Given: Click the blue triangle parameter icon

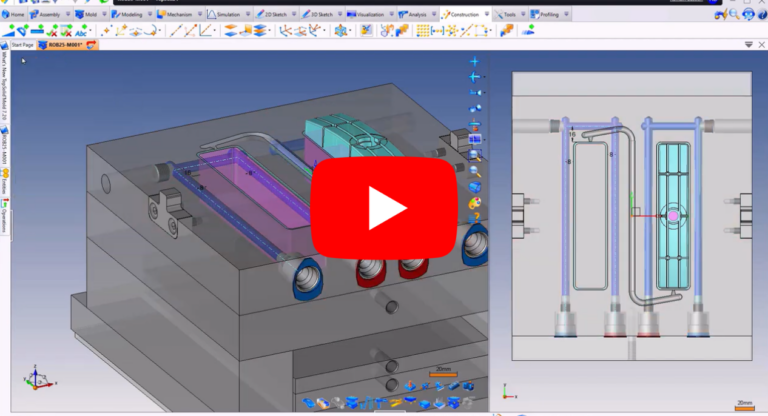Looking at the screenshot, I should (8, 31).
